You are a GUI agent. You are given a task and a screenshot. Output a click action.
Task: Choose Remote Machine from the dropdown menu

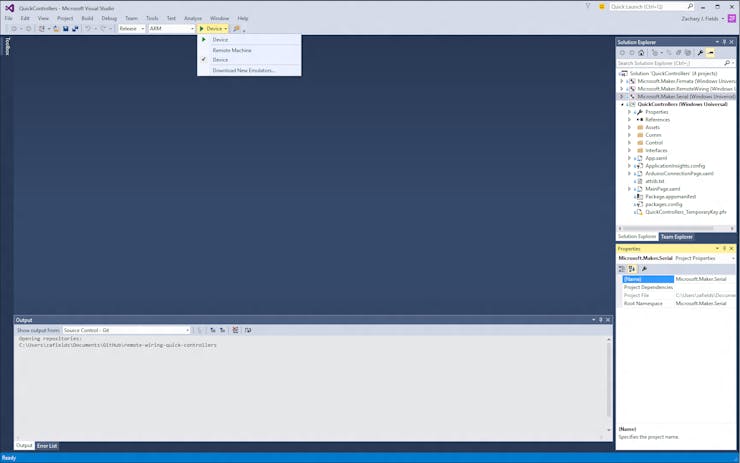249,50
